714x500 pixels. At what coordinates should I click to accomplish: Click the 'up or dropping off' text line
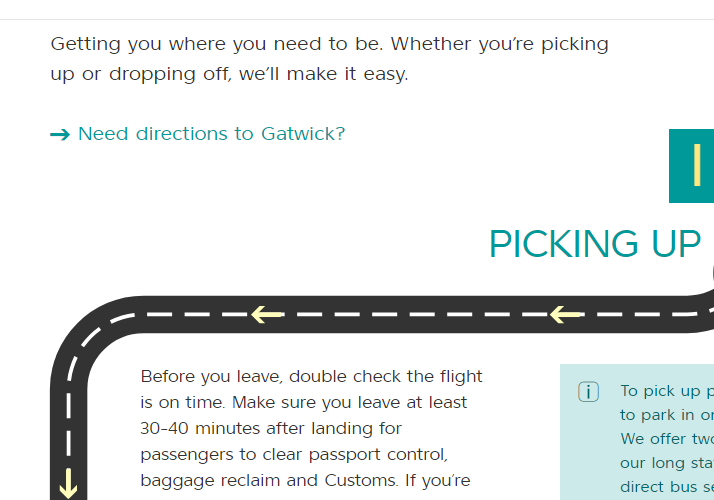click(229, 75)
